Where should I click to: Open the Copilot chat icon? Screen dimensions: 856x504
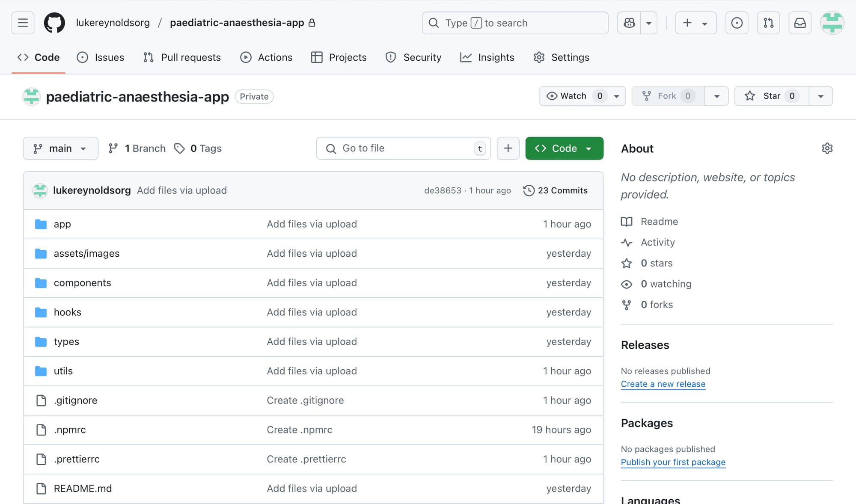point(629,23)
